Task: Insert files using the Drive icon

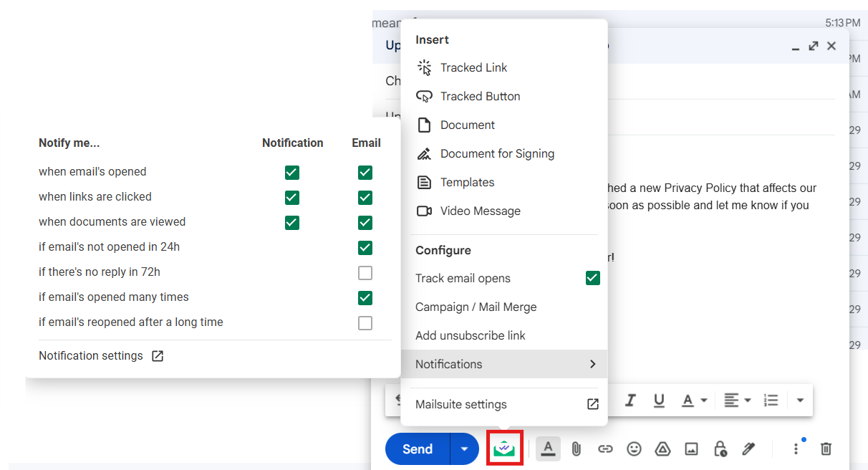Action: click(x=662, y=449)
